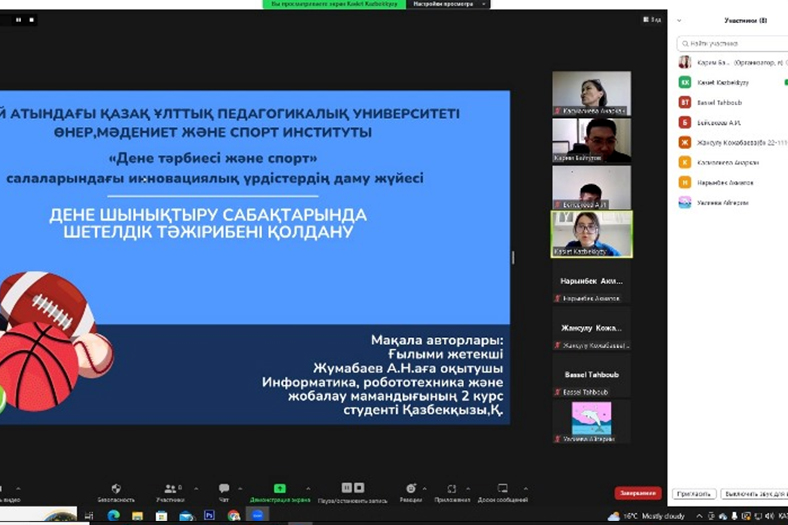Click the Invite (Пригласить) button

coord(693,494)
